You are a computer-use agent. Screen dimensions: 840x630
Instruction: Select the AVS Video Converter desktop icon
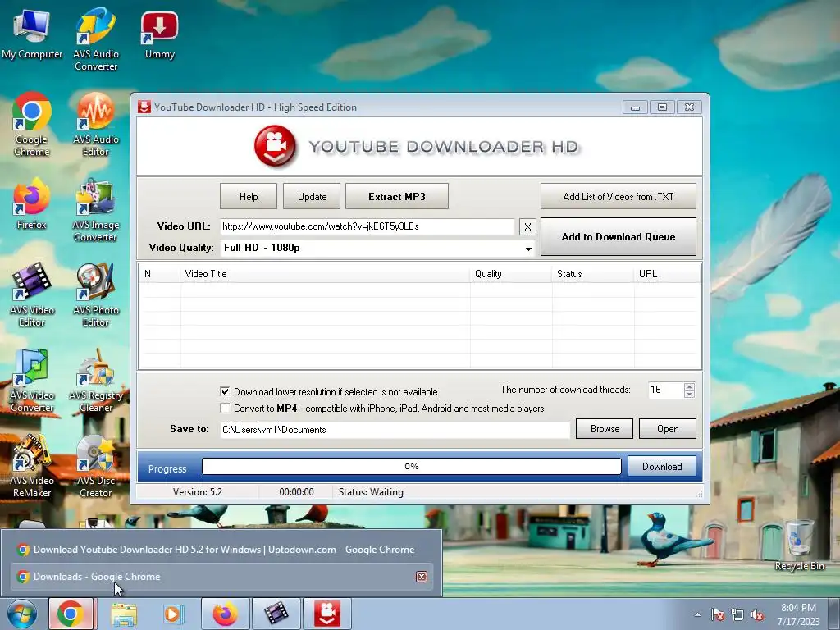click(x=32, y=381)
